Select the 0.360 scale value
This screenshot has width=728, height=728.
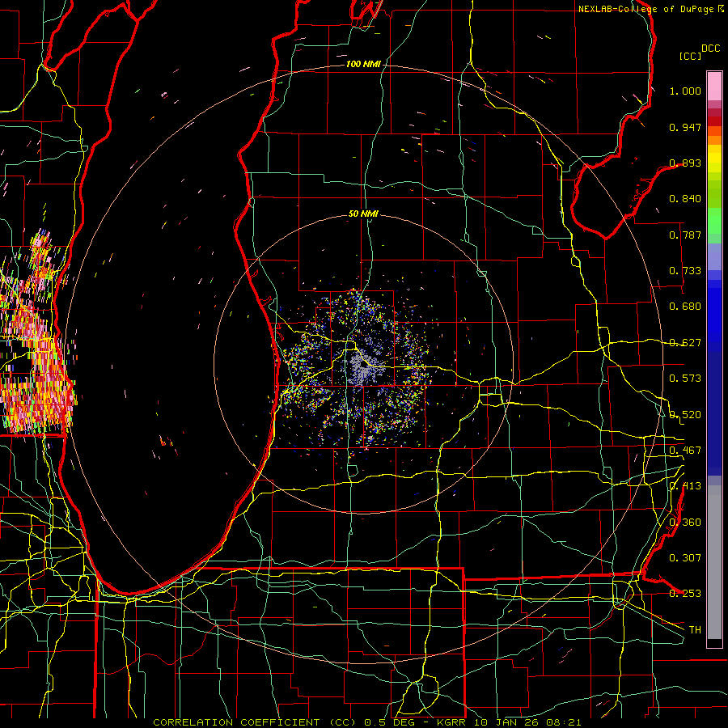click(685, 523)
